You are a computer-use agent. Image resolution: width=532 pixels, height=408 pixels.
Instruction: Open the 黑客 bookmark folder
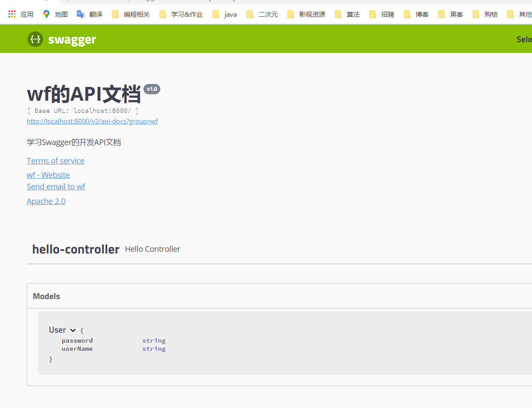pos(451,14)
